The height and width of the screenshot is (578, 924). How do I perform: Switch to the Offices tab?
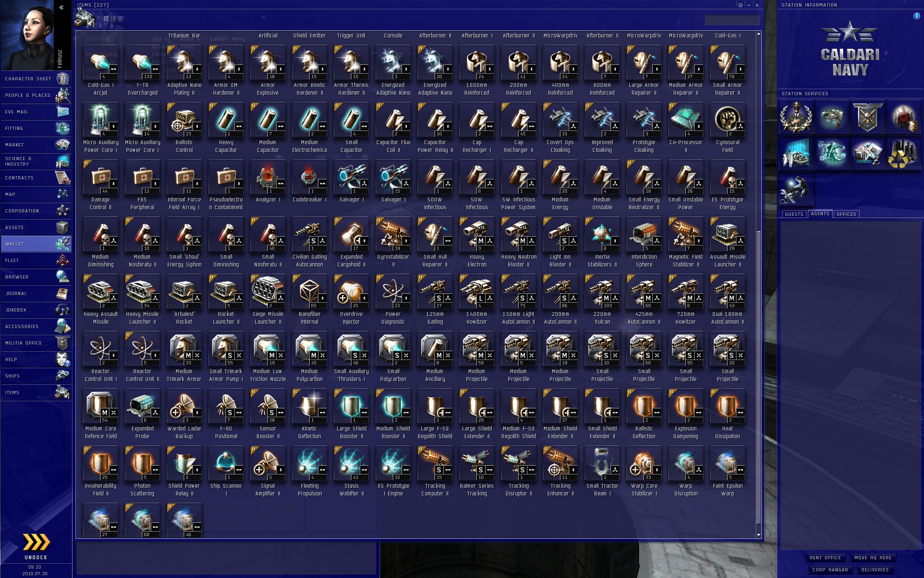846,214
